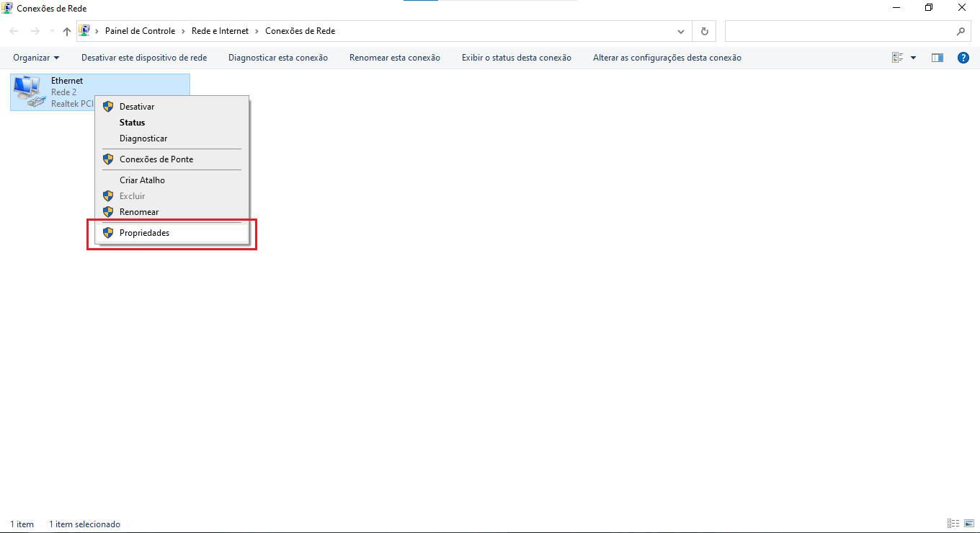Screen dimensions: 980x533
Task: Click the Ethernet network adapter icon
Action: pyautogui.click(x=29, y=92)
